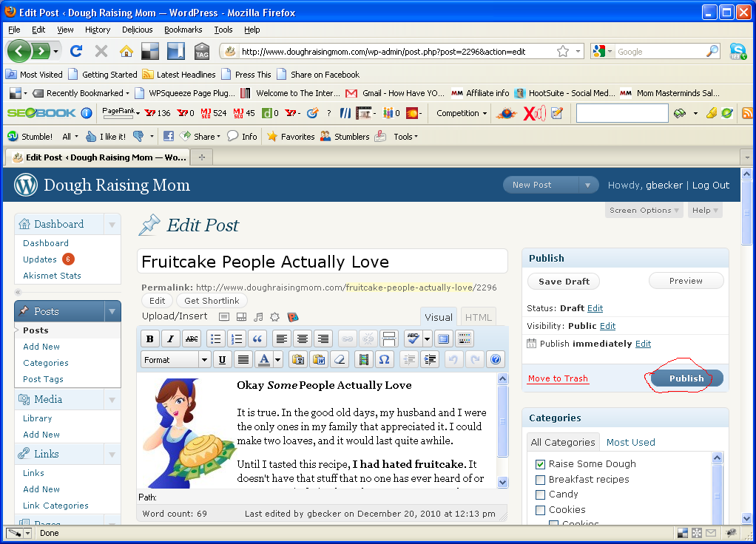Click Move to Trash link

[558, 378]
